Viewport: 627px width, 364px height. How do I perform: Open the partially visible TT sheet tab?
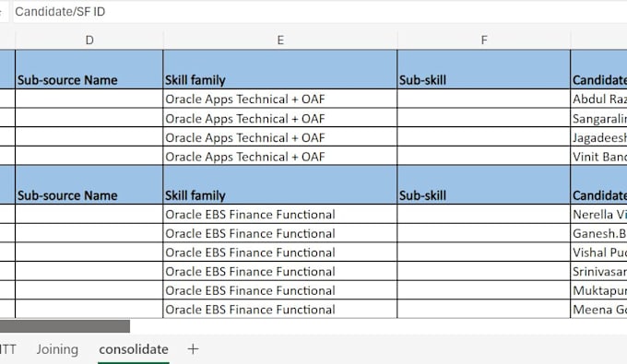pyautogui.click(x=8, y=349)
